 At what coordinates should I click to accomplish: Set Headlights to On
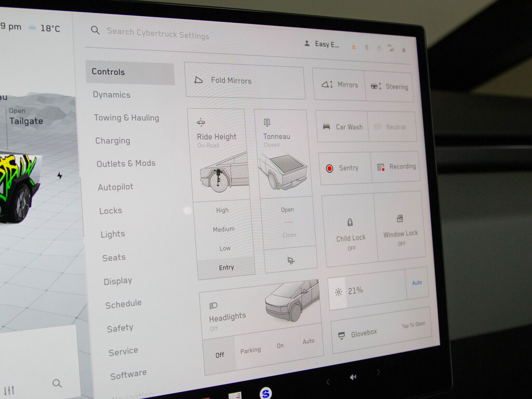click(x=280, y=345)
